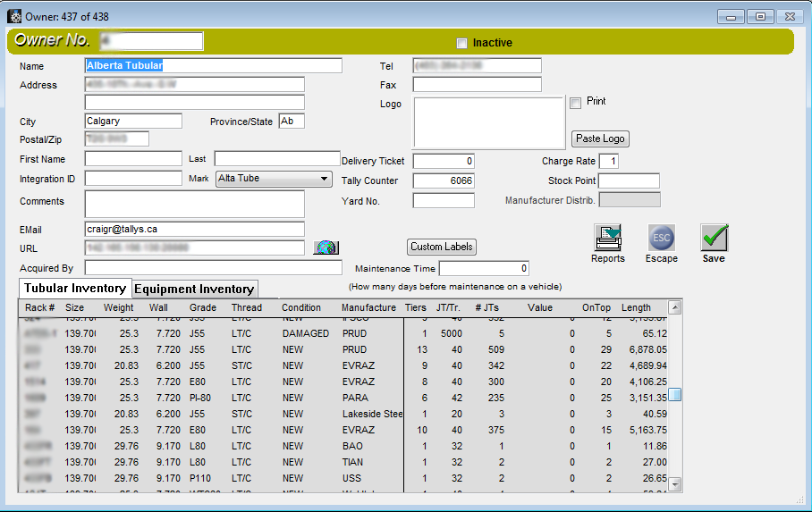Click the Reports printer icon
The image size is (812, 512).
pyautogui.click(x=608, y=238)
